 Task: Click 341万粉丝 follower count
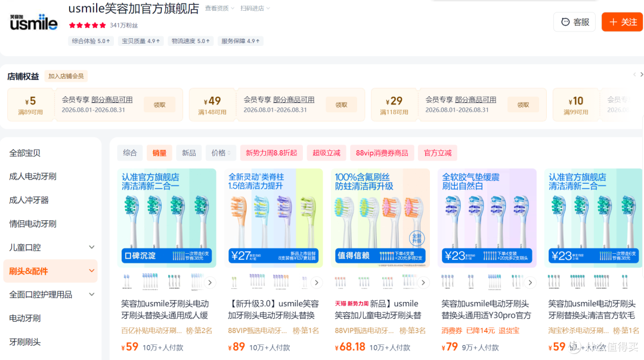[x=124, y=26]
